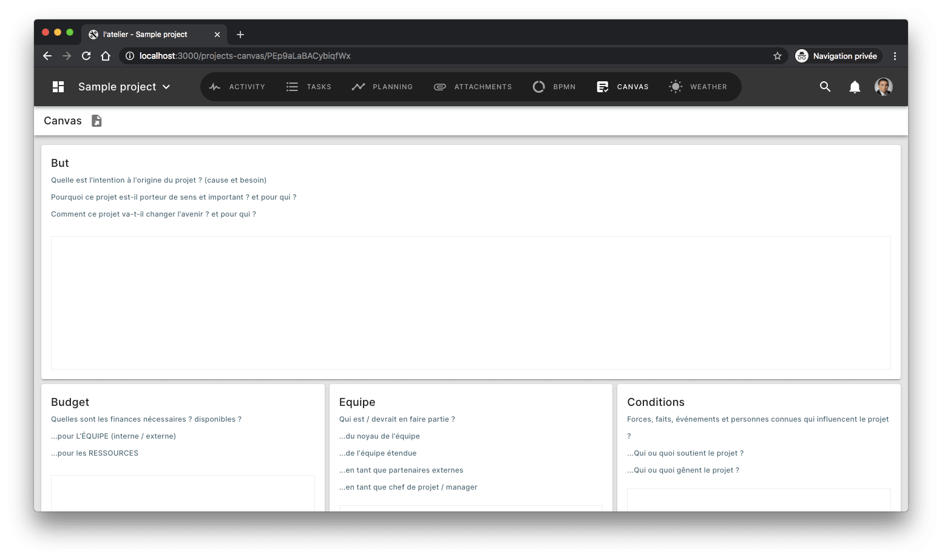Click "...du noyau de l'équipe" text
Screen dimensions: 942x560
379,436
